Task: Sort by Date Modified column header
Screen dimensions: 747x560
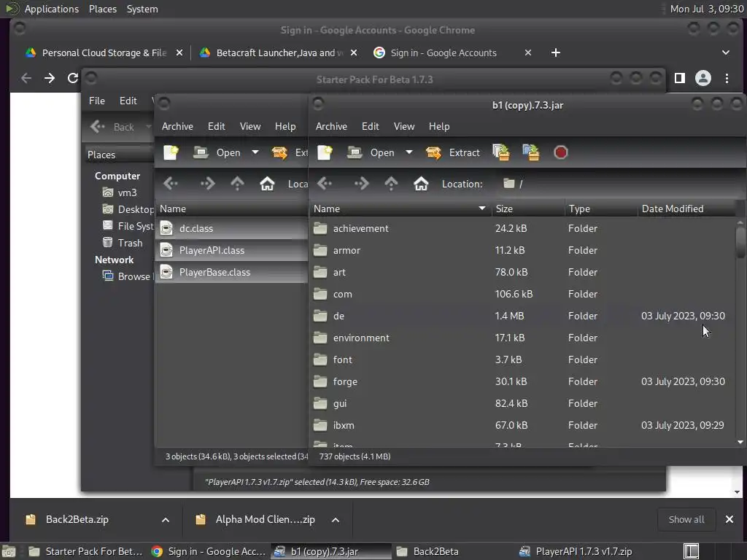Action: (687, 209)
